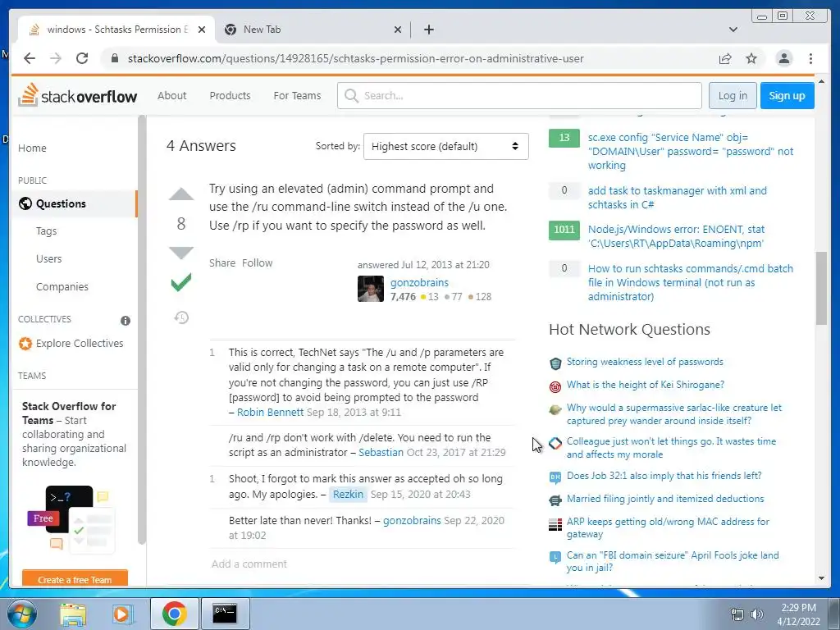
Task: Open the taskbar clock showing 2:29 PM
Action: [x=798, y=614]
